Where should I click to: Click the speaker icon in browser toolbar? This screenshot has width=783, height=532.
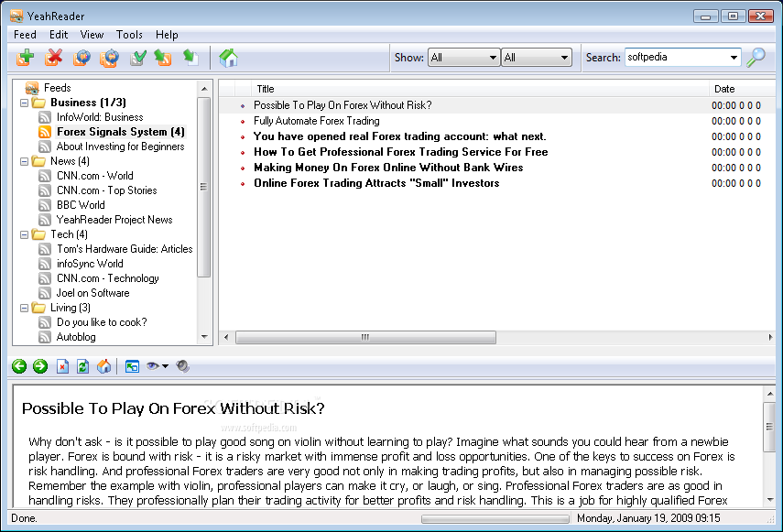(x=183, y=366)
